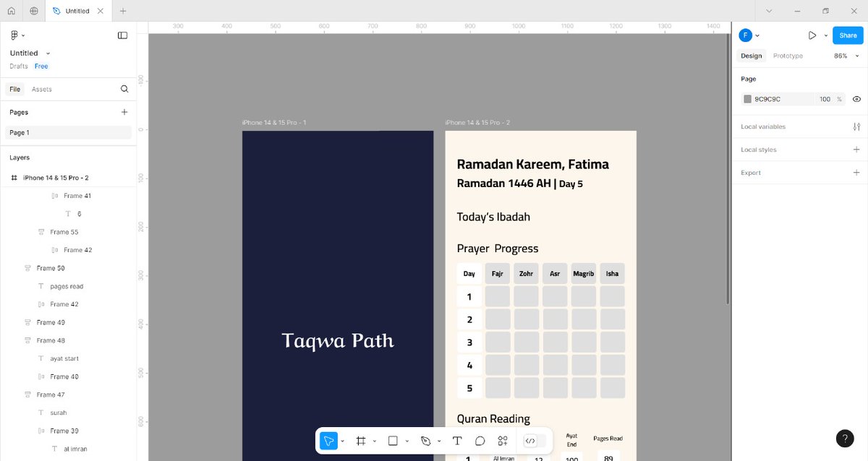Select the Move tool in toolbar
This screenshot has height=461, width=868.
pyautogui.click(x=328, y=441)
